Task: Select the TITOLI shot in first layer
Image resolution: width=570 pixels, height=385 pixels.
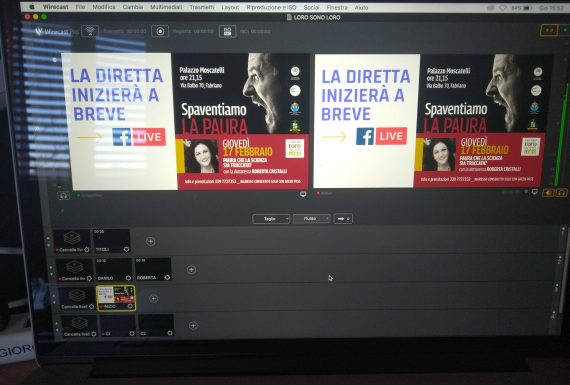Action: tap(112, 241)
